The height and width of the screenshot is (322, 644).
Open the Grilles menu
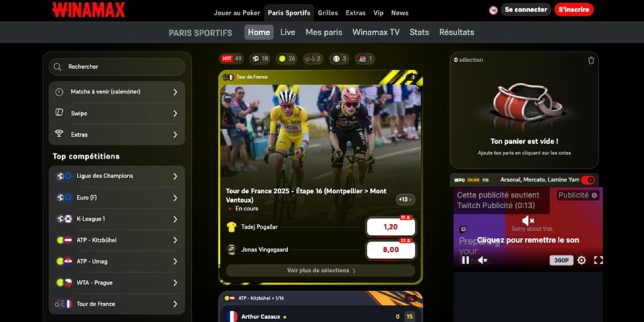328,13
